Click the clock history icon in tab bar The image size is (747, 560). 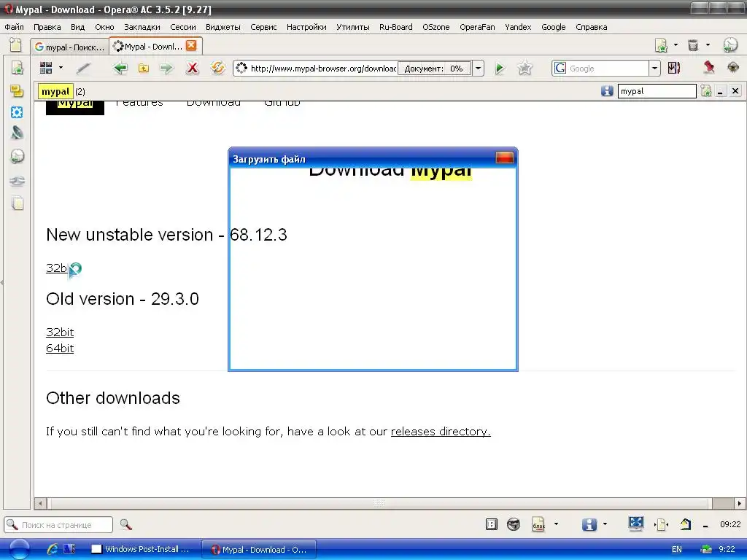(x=729, y=45)
